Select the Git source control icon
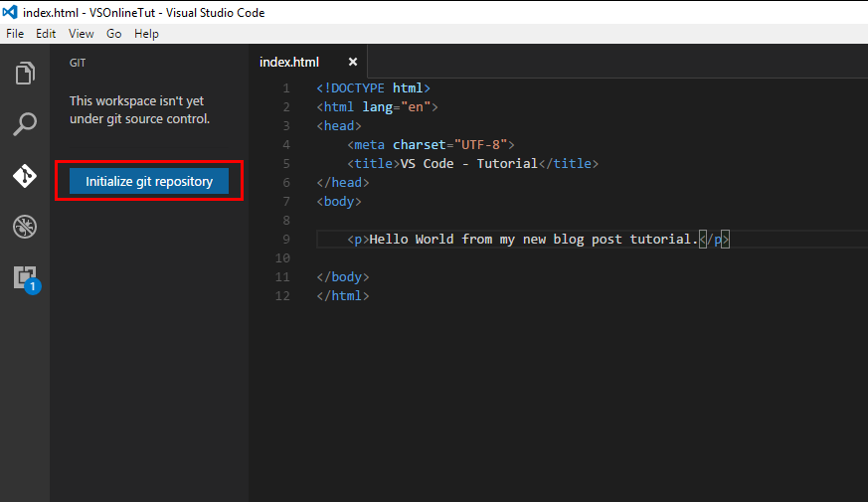 (25, 176)
